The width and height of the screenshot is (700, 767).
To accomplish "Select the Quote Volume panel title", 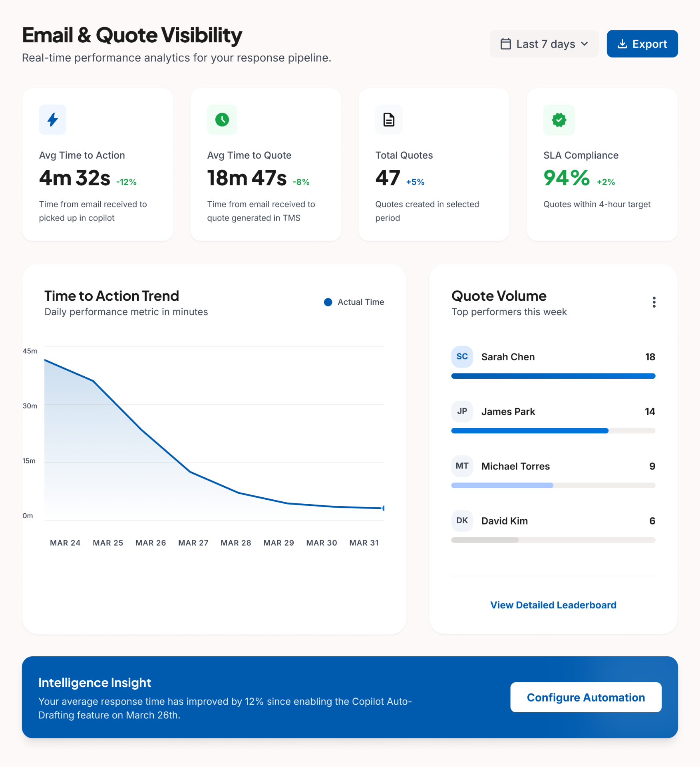I will [x=498, y=296].
